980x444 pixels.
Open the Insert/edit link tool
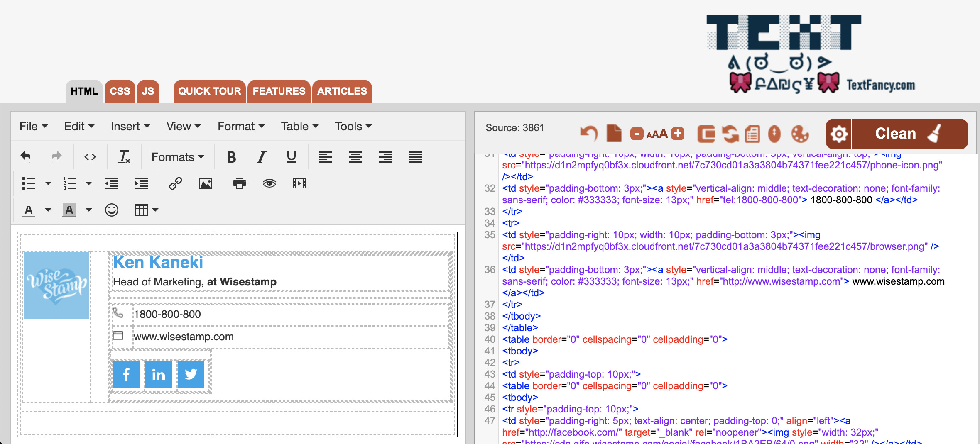click(176, 183)
